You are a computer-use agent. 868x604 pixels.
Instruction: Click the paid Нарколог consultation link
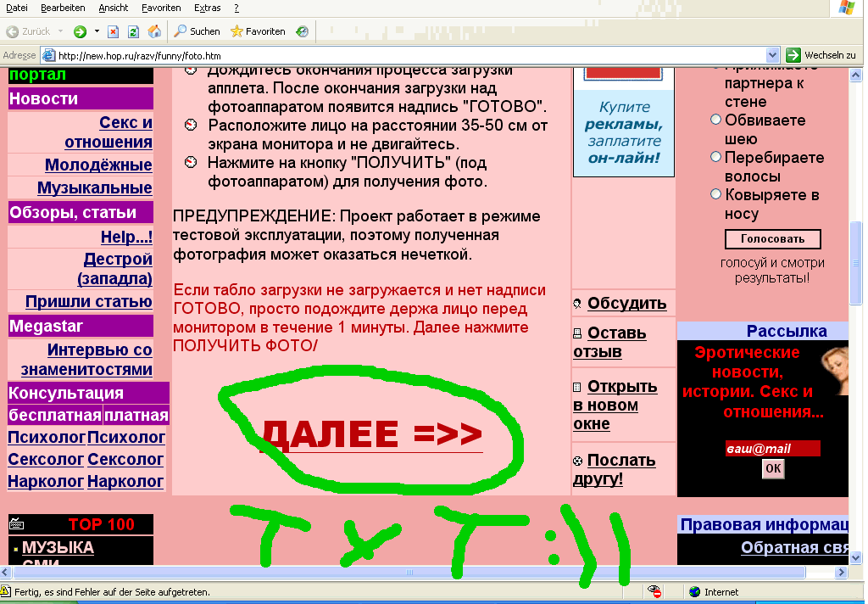click(x=125, y=482)
